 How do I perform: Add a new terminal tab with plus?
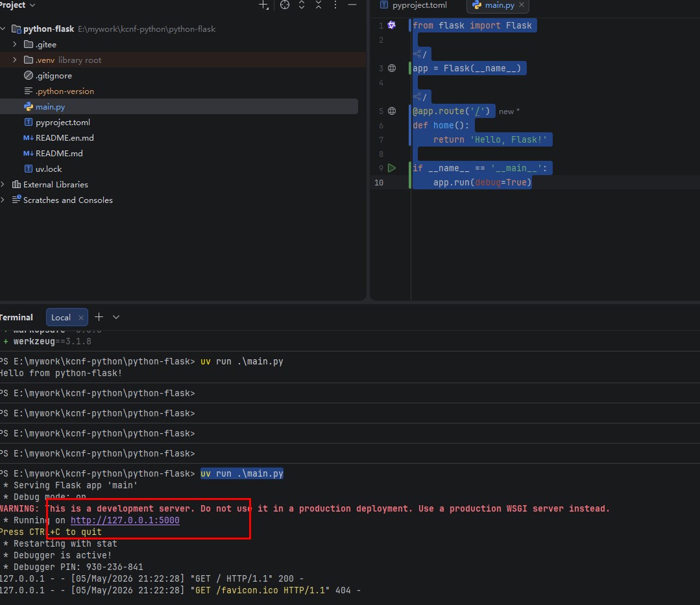99,317
